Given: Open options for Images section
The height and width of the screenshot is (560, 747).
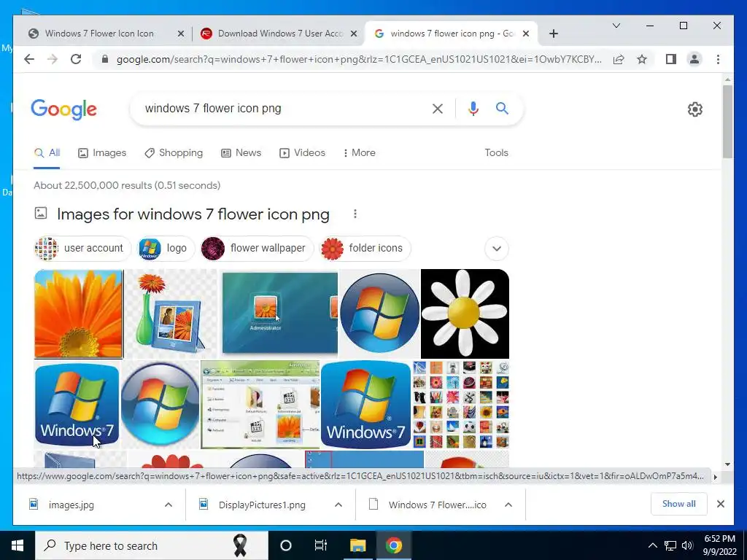Looking at the screenshot, I should (355, 214).
